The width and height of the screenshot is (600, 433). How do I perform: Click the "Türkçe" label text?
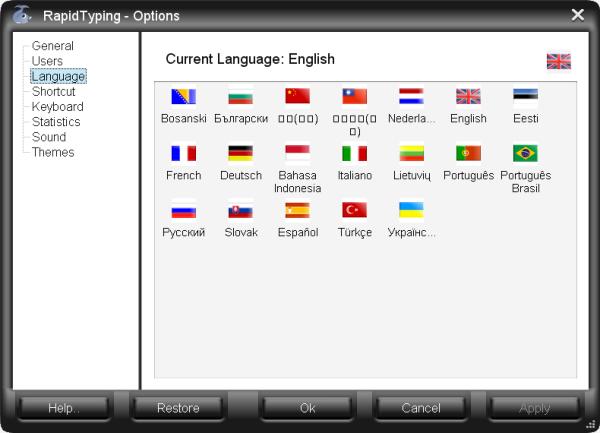coord(355,233)
